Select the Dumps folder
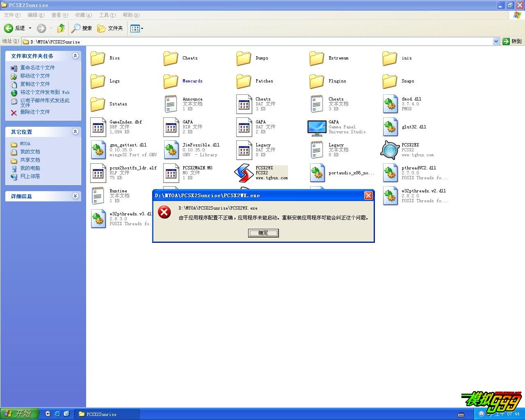The height and width of the screenshot is (420, 525). click(x=244, y=58)
